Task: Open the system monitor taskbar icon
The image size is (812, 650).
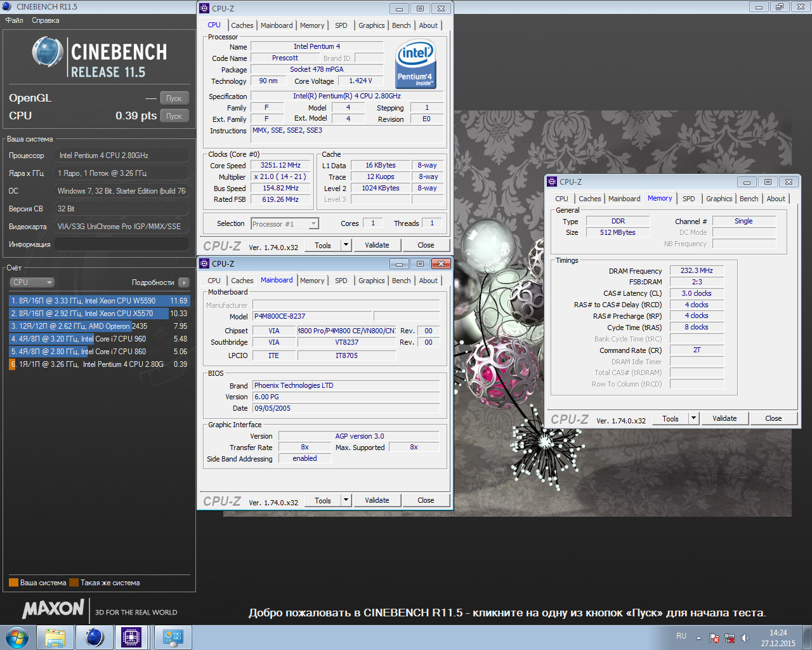Action: [x=173, y=637]
